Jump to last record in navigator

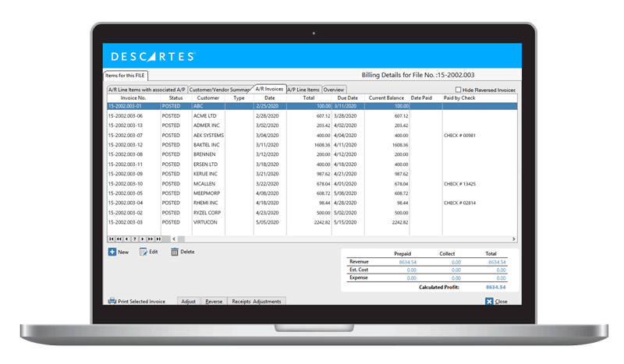point(158,239)
